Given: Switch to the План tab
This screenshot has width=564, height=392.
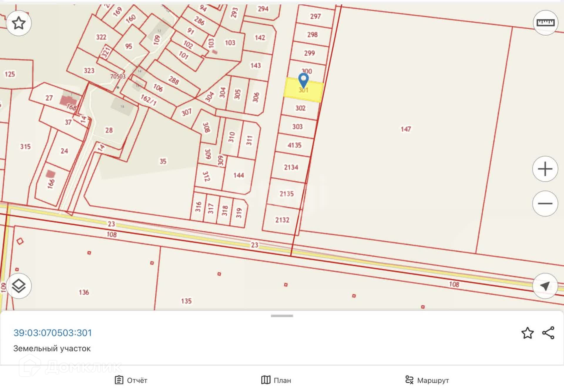Looking at the screenshot, I should pos(276,380).
